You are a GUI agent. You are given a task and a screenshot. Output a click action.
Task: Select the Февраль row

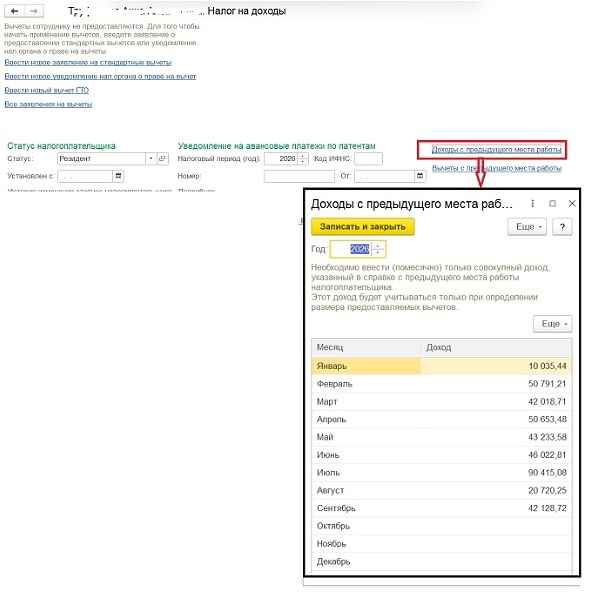pyautogui.click(x=442, y=384)
